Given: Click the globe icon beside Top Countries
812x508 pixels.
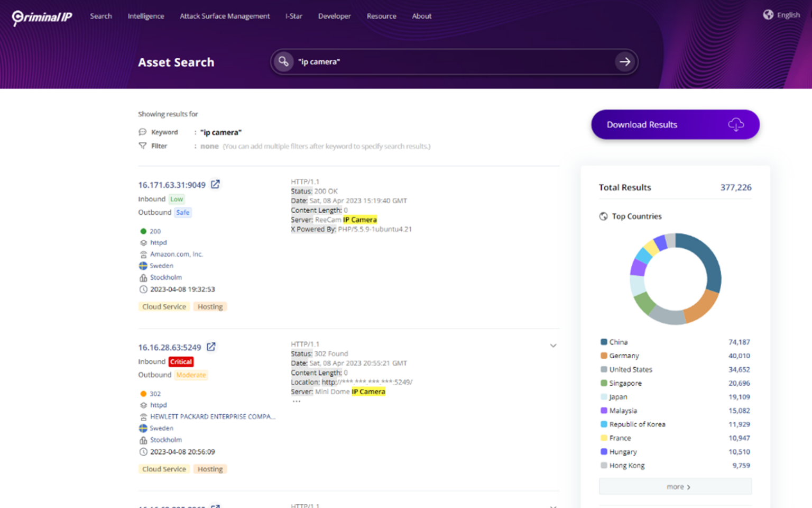Looking at the screenshot, I should pyautogui.click(x=603, y=216).
